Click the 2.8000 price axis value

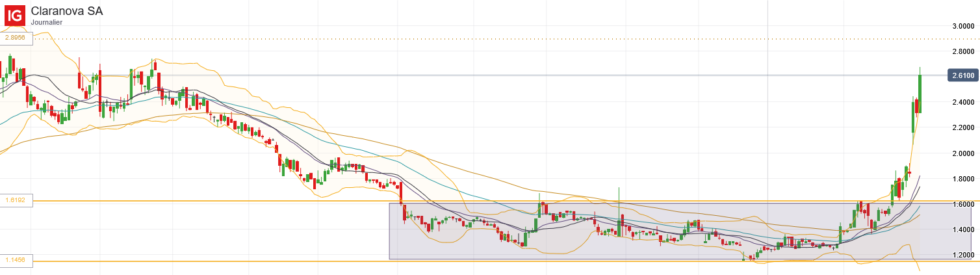(963, 51)
